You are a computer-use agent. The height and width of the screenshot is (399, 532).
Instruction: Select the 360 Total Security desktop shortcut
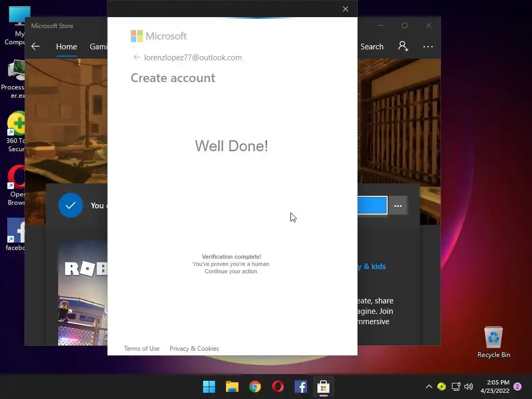pos(16,131)
